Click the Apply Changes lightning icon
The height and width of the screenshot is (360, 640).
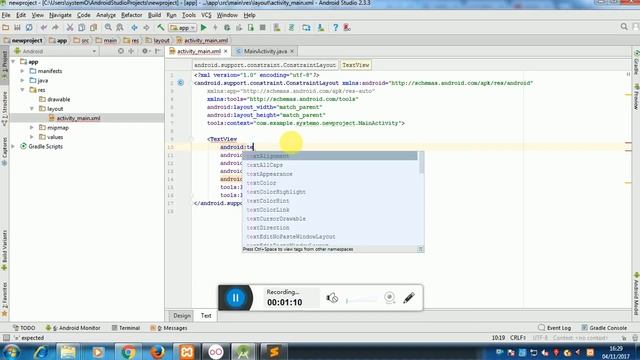pyautogui.click(x=215, y=28)
